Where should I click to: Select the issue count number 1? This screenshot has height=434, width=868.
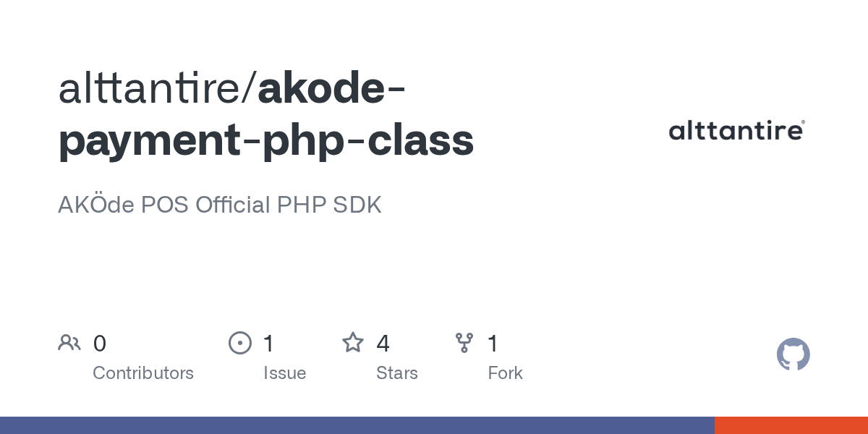click(x=269, y=344)
